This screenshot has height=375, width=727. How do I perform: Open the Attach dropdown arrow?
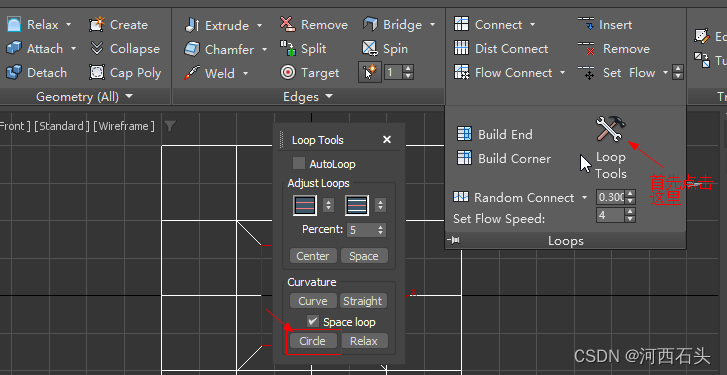[x=73, y=48]
